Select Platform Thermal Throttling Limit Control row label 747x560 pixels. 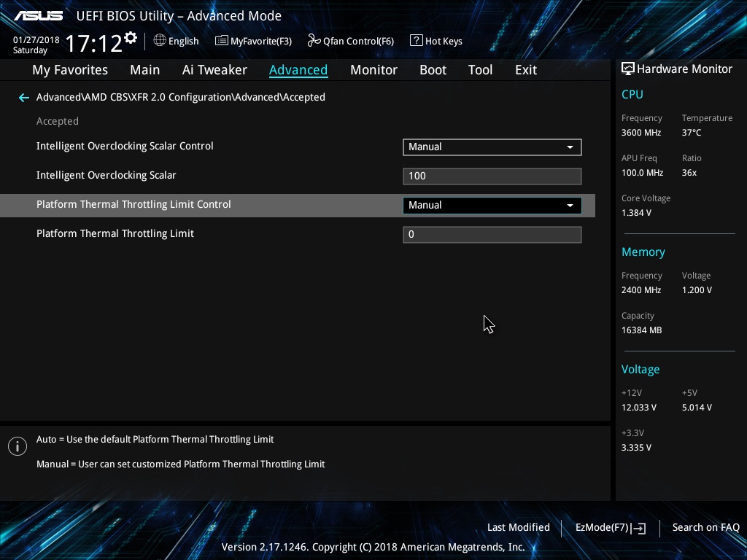point(133,204)
